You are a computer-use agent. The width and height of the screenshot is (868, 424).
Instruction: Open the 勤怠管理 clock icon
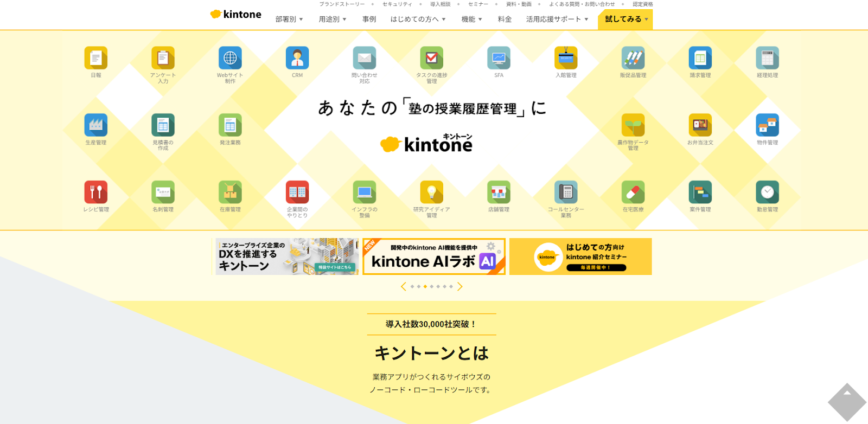click(x=768, y=192)
